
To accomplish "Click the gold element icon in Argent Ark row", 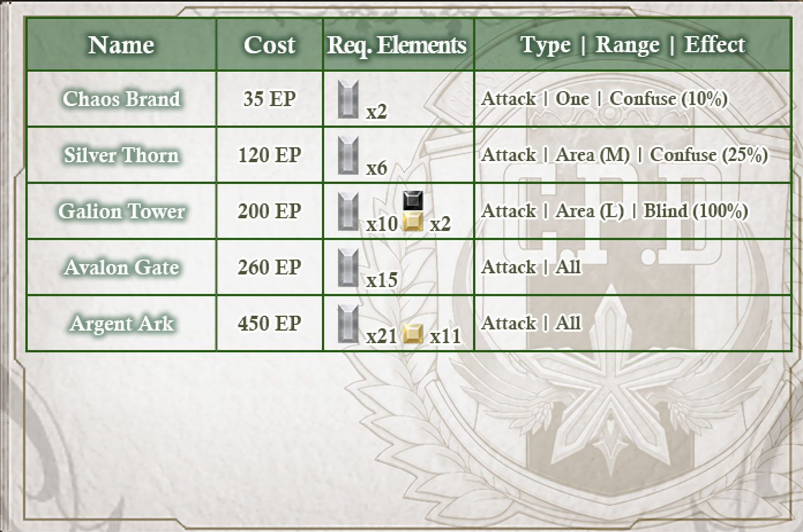I will 413,333.
